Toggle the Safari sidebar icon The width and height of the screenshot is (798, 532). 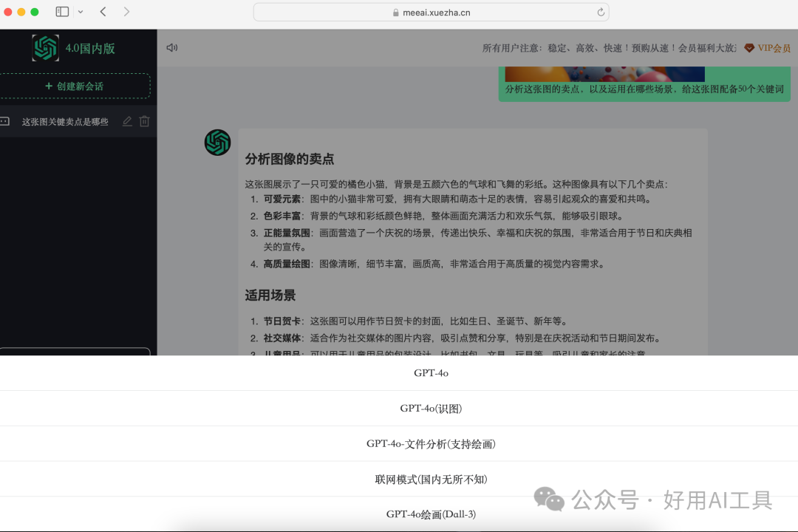[61, 12]
